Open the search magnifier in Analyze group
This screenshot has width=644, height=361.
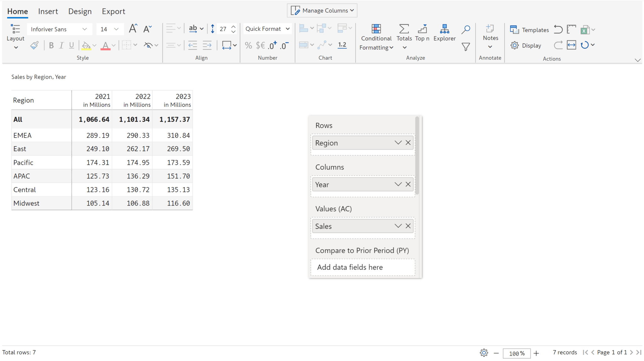tap(466, 29)
